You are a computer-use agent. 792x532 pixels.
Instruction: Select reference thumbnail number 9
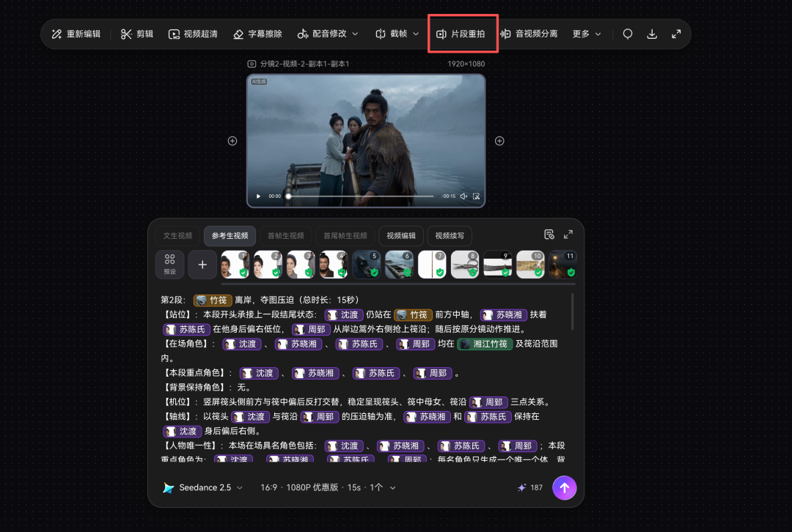click(x=497, y=265)
